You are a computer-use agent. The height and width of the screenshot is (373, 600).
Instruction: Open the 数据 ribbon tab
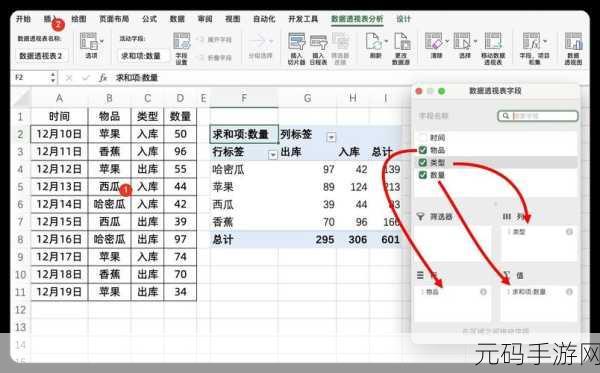tap(177, 19)
